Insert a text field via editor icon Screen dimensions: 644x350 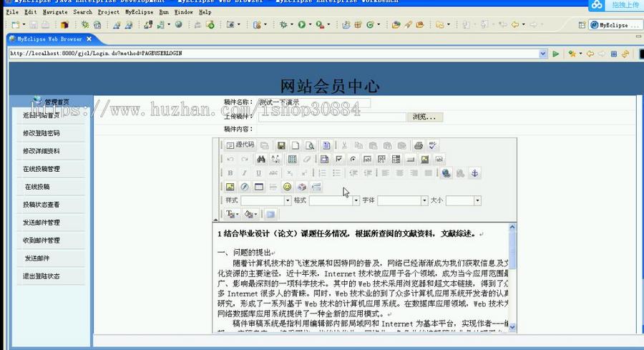pyautogui.click(x=367, y=159)
